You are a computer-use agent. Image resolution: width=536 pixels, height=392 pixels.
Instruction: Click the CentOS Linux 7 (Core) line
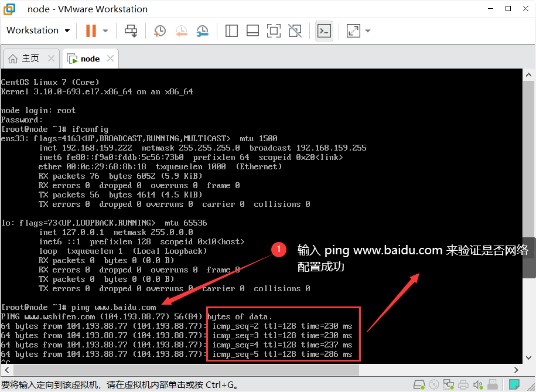pos(50,82)
